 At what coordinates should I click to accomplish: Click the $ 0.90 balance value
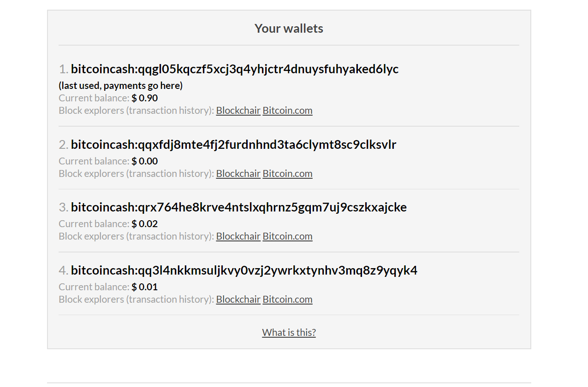pyautogui.click(x=145, y=98)
